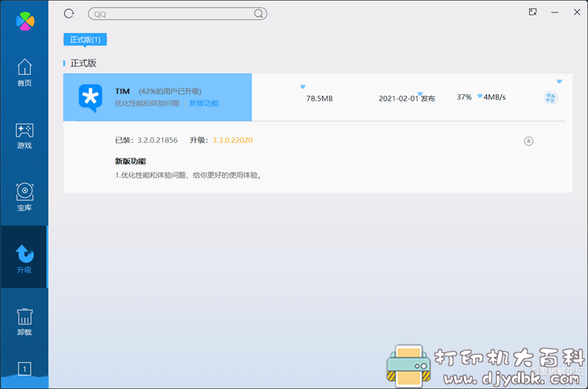
Task: Click the upgrade version 3.3.0.22020
Action: coord(232,140)
